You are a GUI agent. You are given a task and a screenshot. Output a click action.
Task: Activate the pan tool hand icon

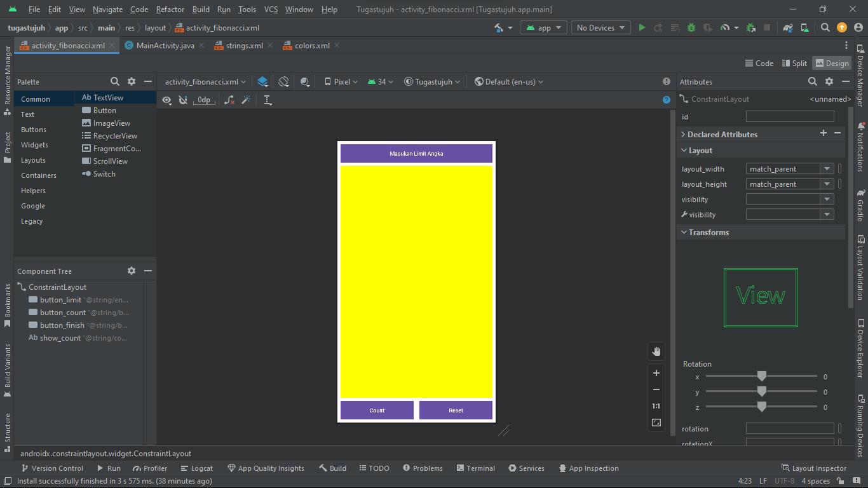656,351
